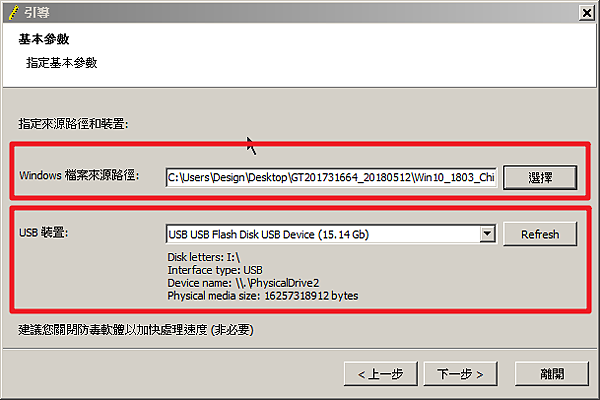
Task: Click the 'Interface type: USB' text
Action: [x=215, y=270]
